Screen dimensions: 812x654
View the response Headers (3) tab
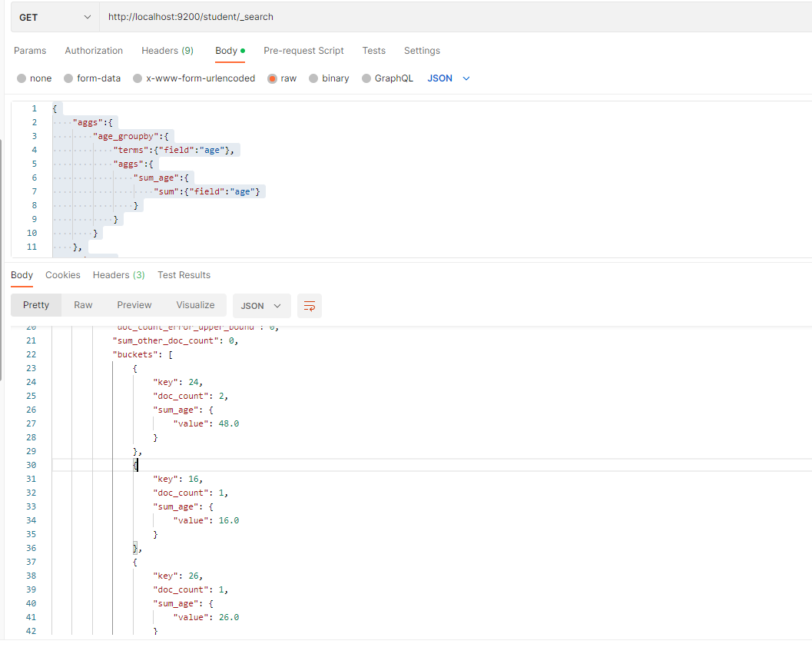pos(118,275)
